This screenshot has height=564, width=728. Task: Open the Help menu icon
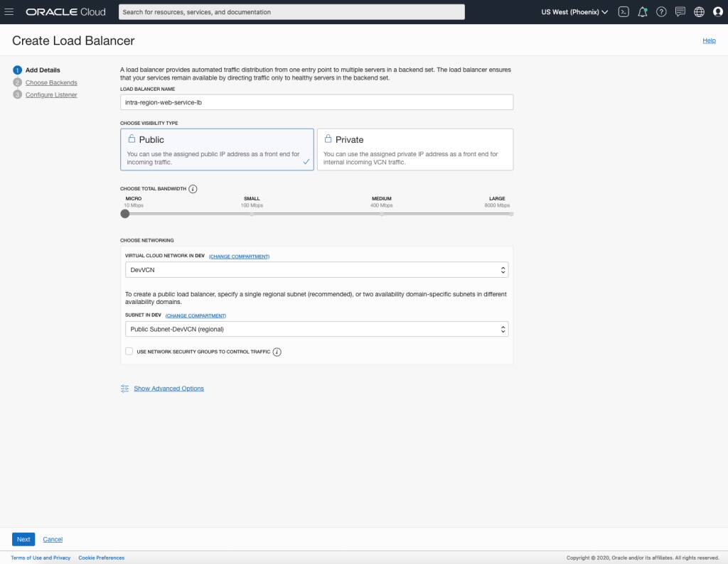(x=660, y=11)
